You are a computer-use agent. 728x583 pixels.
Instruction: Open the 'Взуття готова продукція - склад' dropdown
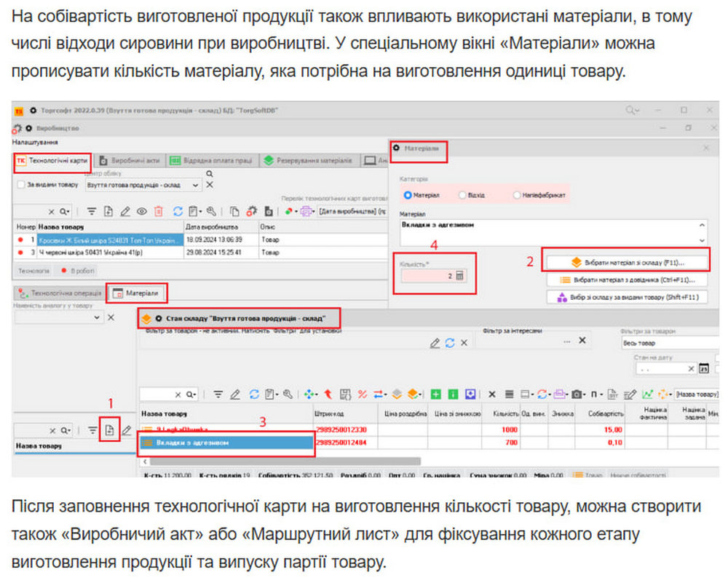coord(195,186)
